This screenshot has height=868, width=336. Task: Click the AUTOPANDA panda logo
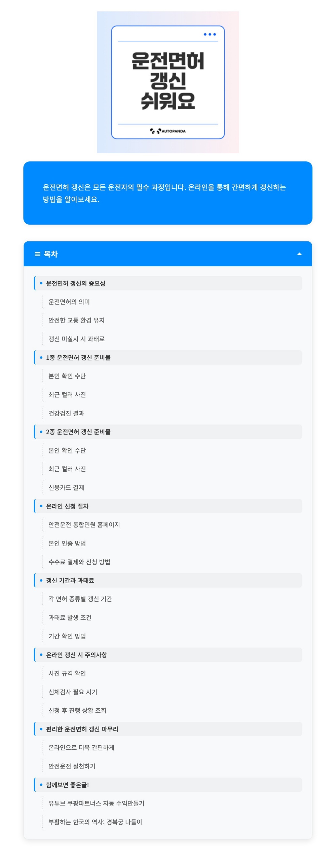click(x=168, y=131)
